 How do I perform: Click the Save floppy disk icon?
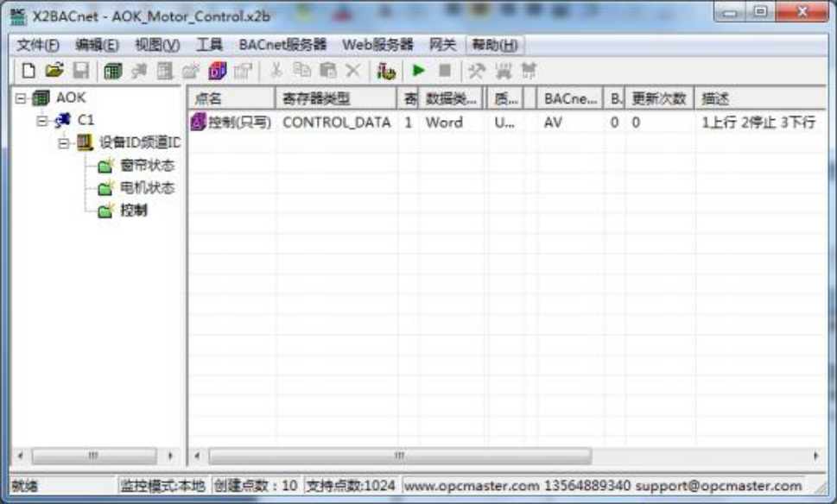coord(81,71)
